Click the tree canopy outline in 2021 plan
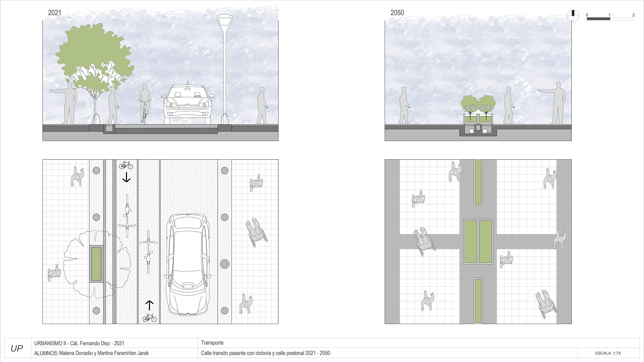 point(97,264)
